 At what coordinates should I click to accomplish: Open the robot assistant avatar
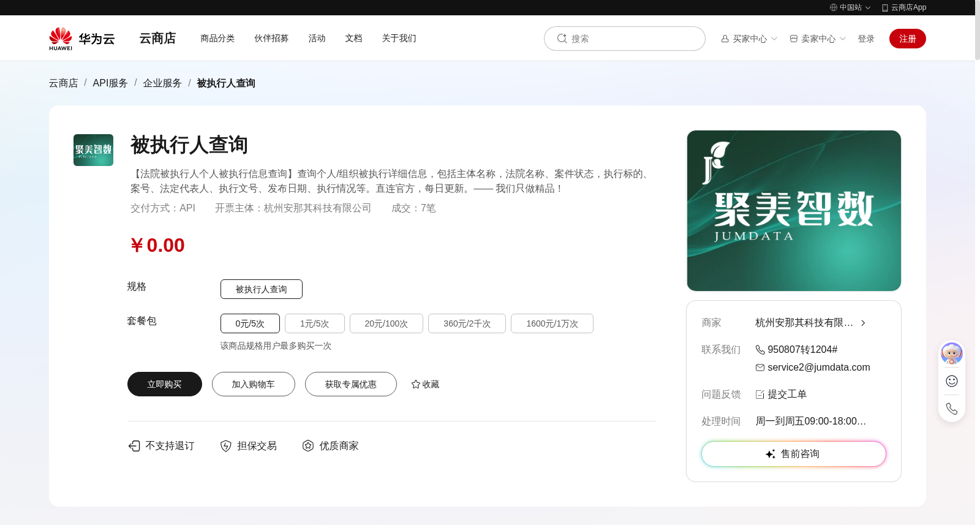coord(952,353)
